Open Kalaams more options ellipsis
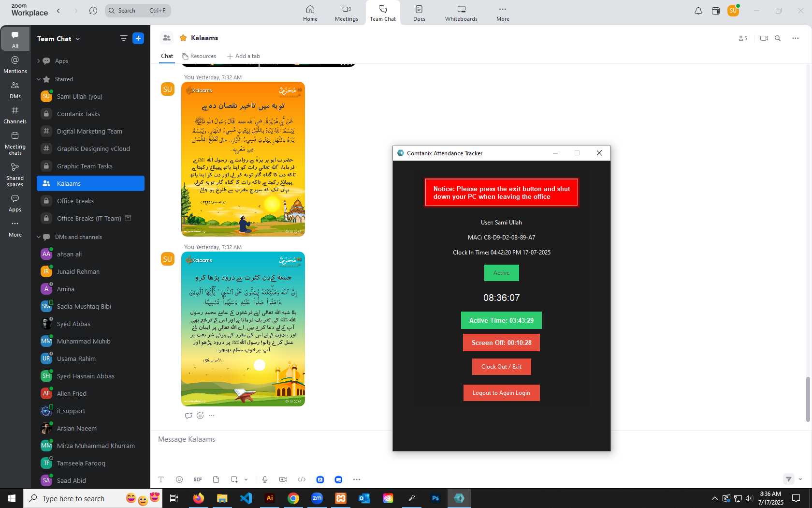Viewport: 812px width, 508px height. coord(795,38)
